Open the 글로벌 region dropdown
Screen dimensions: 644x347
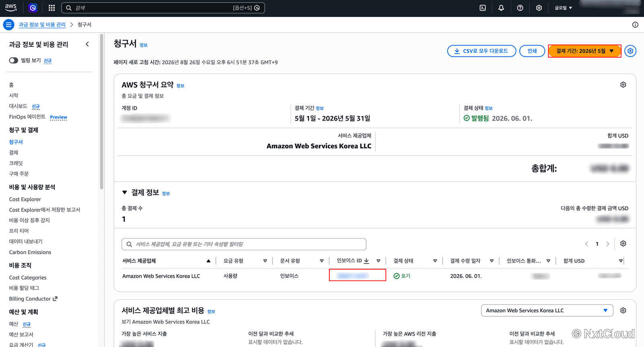click(x=563, y=8)
